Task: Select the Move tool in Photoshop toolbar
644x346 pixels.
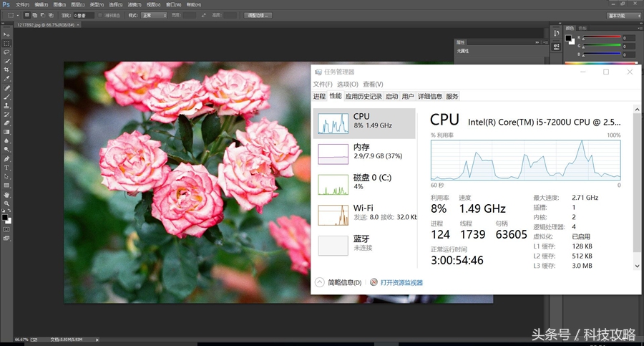Action: [x=7, y=34]
